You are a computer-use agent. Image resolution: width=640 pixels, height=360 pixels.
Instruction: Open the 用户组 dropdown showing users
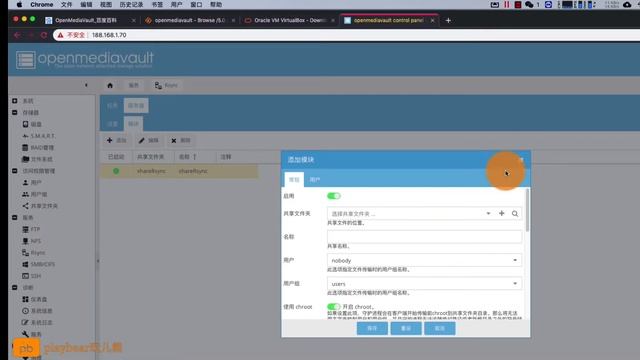515,284
